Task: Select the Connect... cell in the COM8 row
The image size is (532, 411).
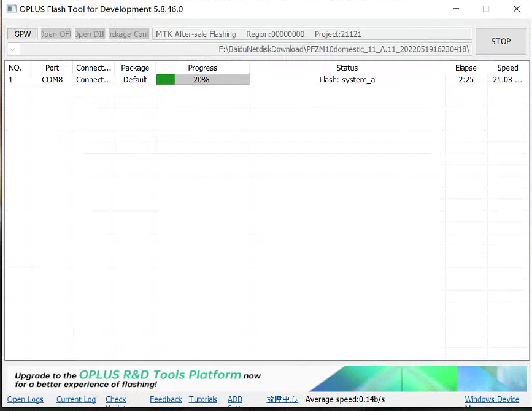Action: [94, 80]
